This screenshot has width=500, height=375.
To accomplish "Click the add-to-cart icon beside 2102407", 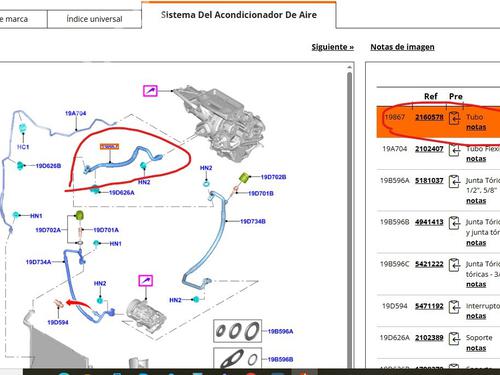I will [454, 150].
